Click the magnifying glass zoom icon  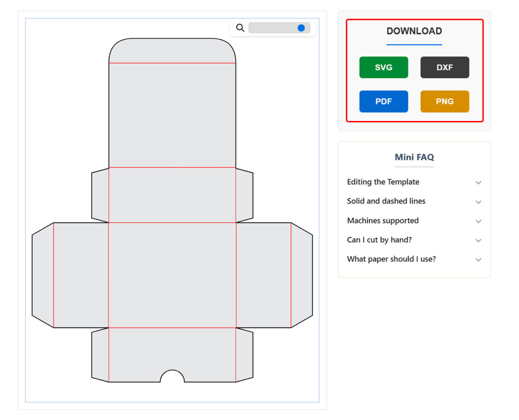240,28
